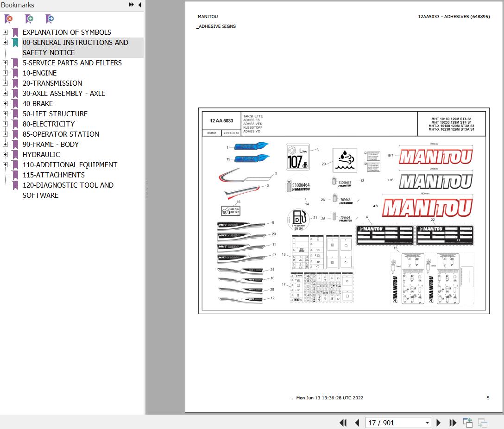Open the 115-ATTACHMENTS bookmark

tap(54, 175)
